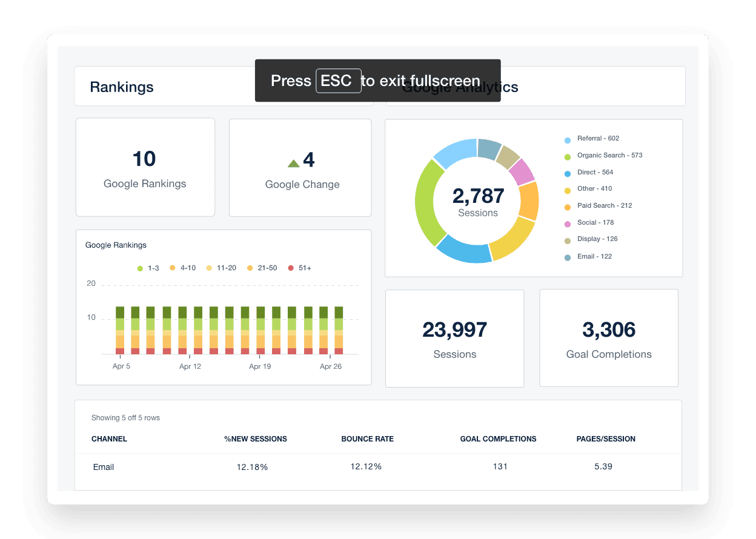Open the Email row in the table
The height and width of the screenshot is (539, 756).
(103, 467)
